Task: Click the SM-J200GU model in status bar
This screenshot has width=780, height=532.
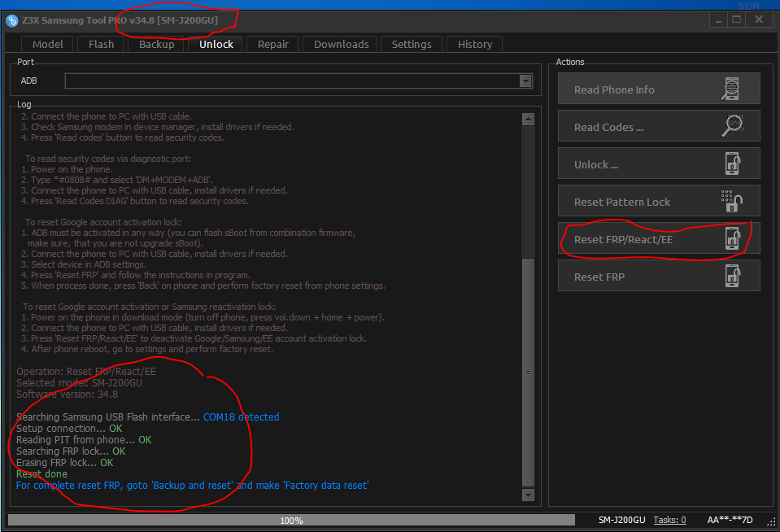Action: pos(622,520)
